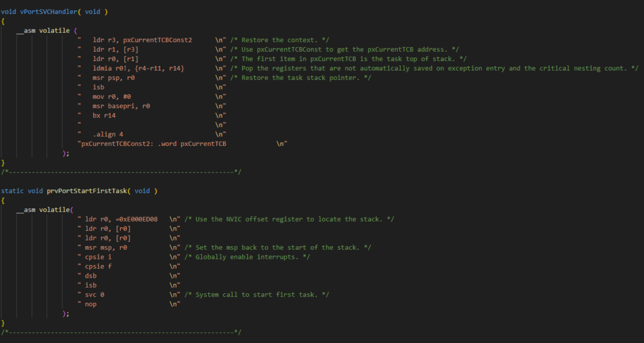Click the "msr basepri, r0" instruction
Image resolution: width=644 pixels, height=343 pixels.
pyautogui.click(x=121, y=106)
